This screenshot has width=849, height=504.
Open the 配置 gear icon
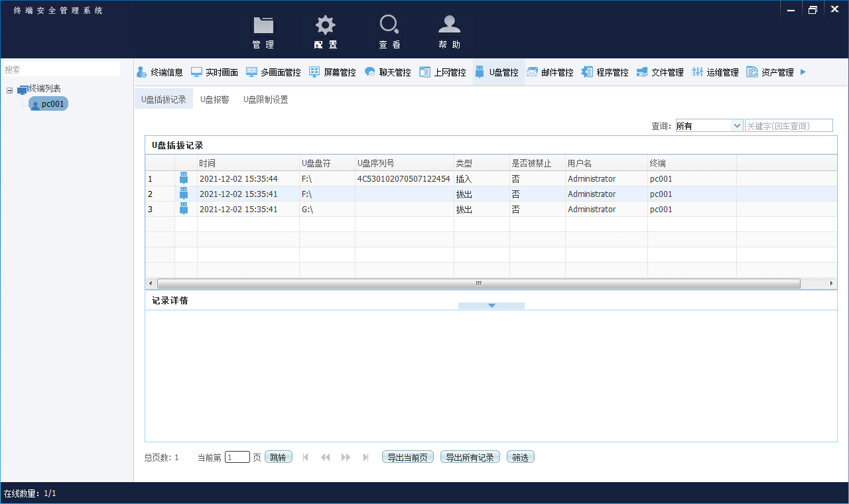click(x=325, y=26)
